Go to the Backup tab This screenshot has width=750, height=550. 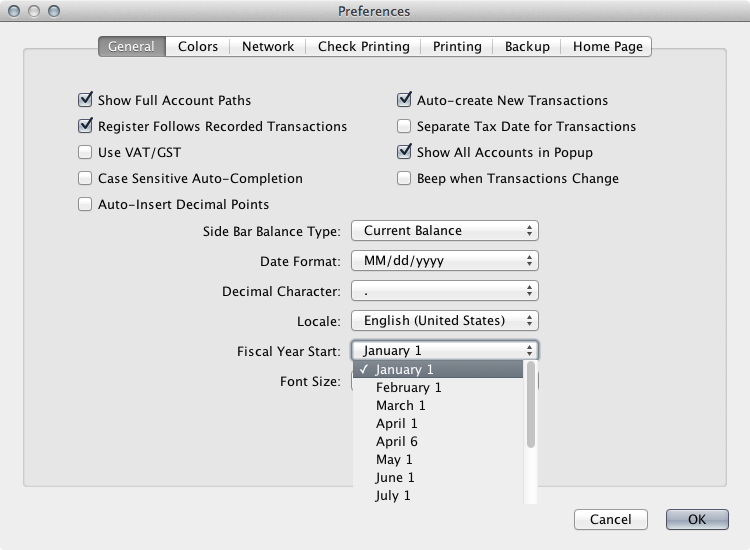[527, 47]
